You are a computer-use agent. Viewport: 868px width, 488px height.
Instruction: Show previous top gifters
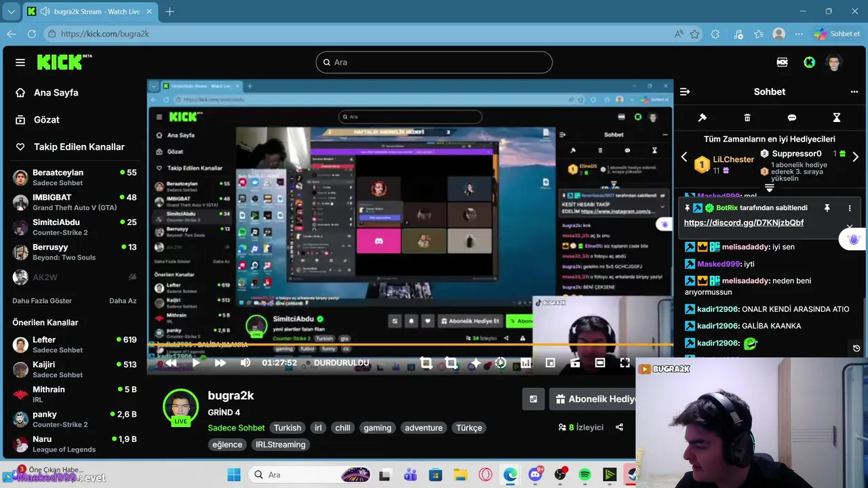(684, 157)
